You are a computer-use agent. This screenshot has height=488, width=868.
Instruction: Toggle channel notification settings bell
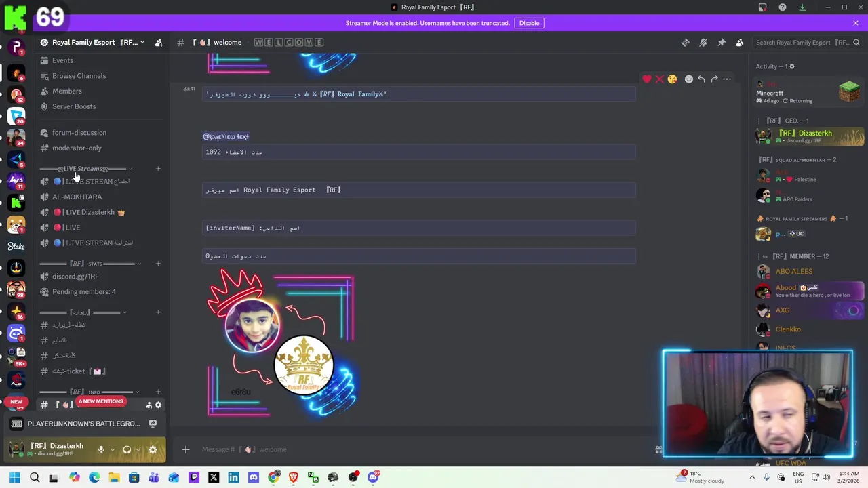pos(703,42)
